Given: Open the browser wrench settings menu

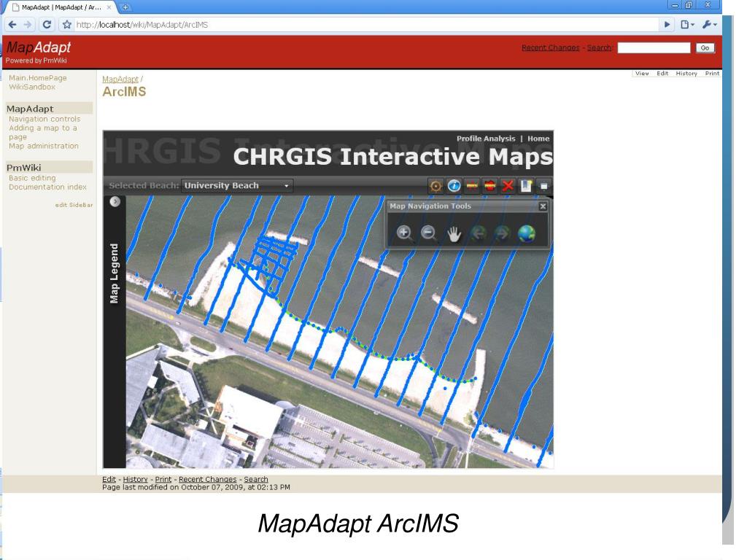Looking at the screenshot, I should (x=709, y=25).
